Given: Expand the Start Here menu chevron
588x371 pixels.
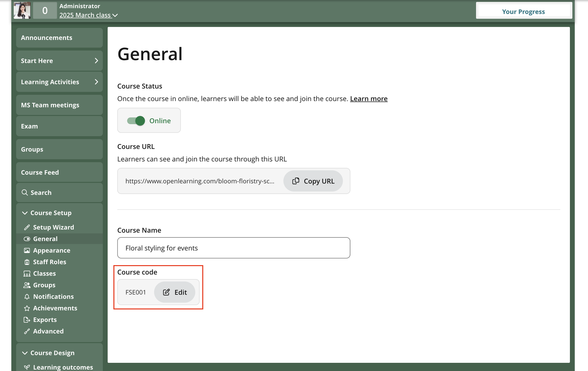Looking at the screenshot, I should [x=96, y=61].
